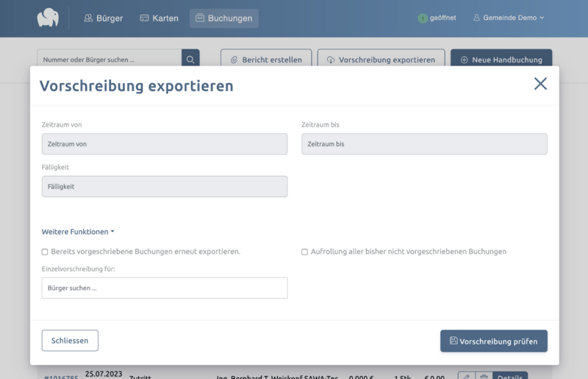
Task: Click the Zeitraum bis date field
Action: [425, 144]
